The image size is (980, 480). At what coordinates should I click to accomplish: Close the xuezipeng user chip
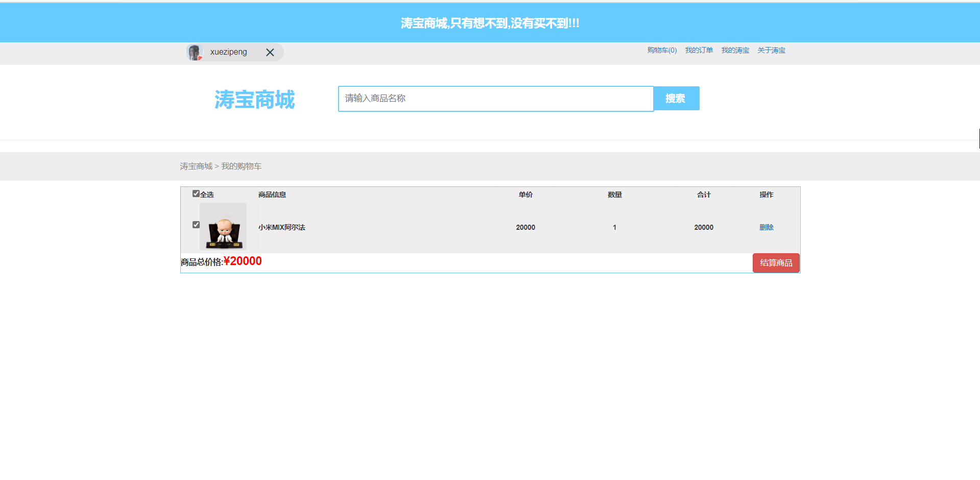pyautogui.click(x=270, y=52)
